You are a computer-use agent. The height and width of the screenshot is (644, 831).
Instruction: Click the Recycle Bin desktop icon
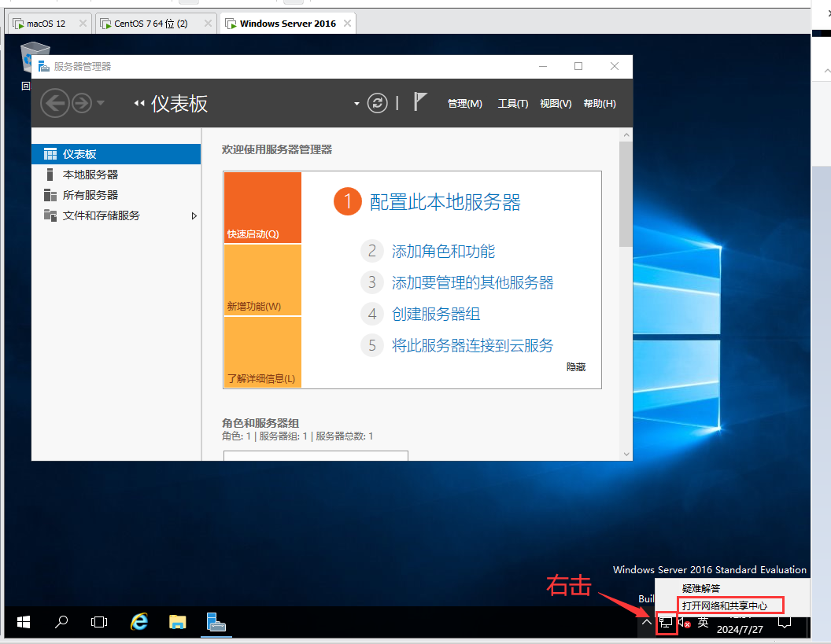tap(27, 58)
